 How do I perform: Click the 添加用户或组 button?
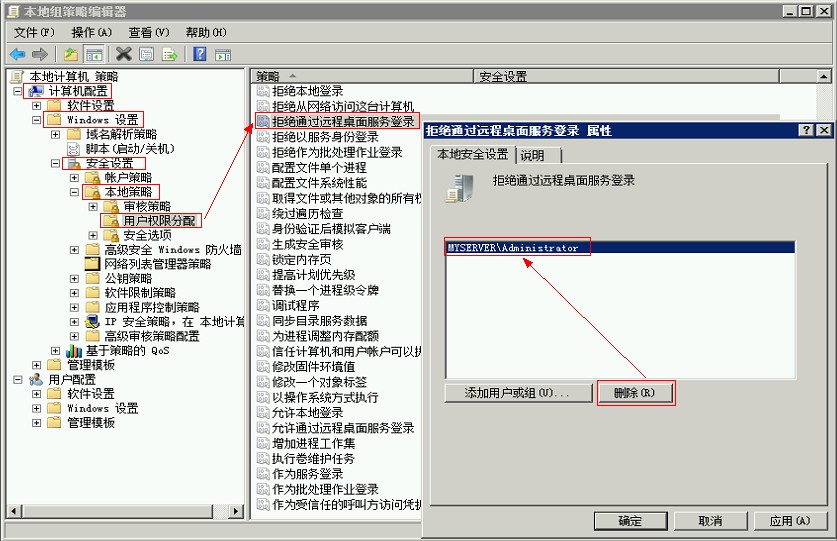pyautogui.click(x=517, y=393)
